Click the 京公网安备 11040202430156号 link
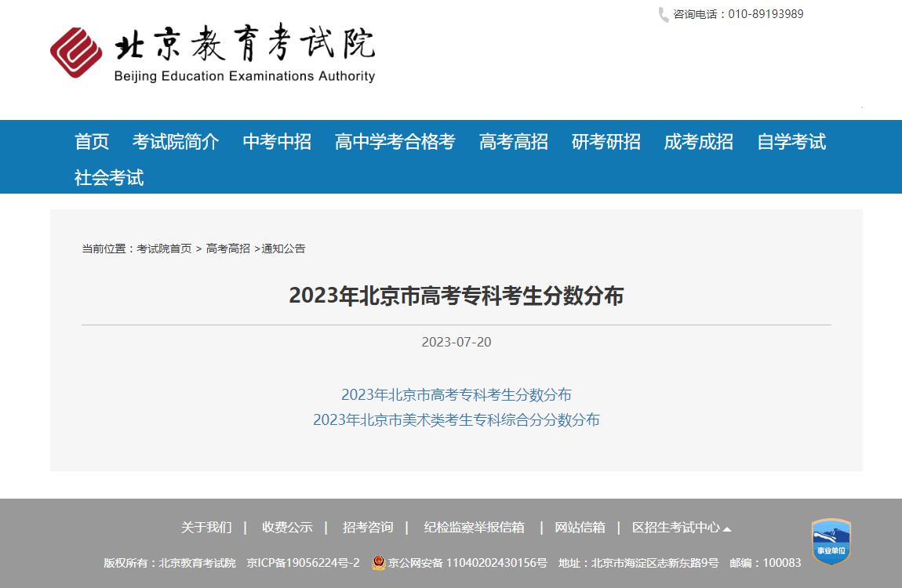This screenshot has width=902, height=588. pos(467,563)
